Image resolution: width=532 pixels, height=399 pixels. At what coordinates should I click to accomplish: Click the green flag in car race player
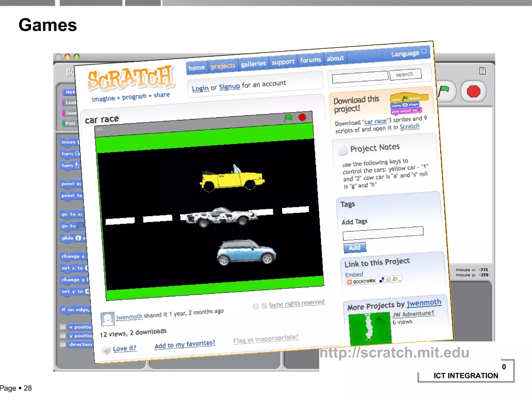tap(288, 118)
